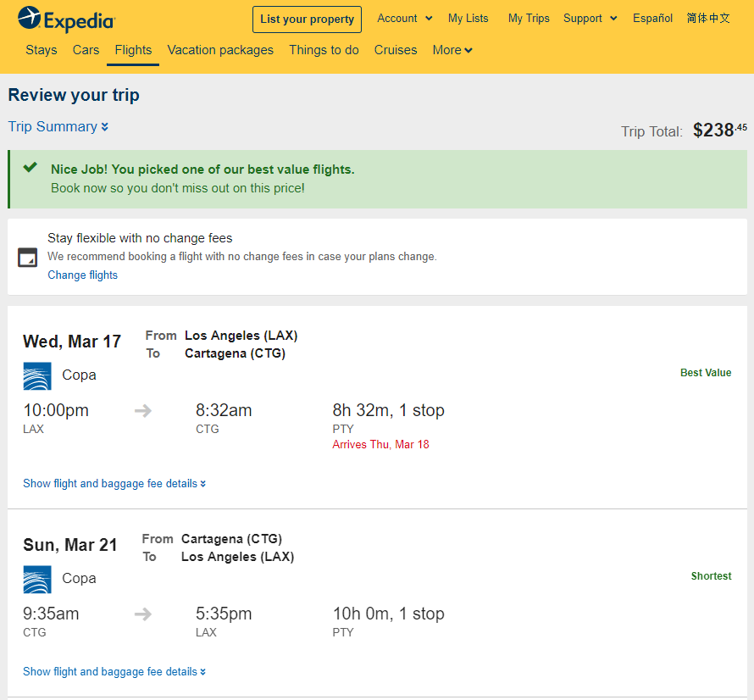Click the Copa airline logo for the Mar 17 flight
Viewport: 754px width, 700px height.
click(37, 375)
